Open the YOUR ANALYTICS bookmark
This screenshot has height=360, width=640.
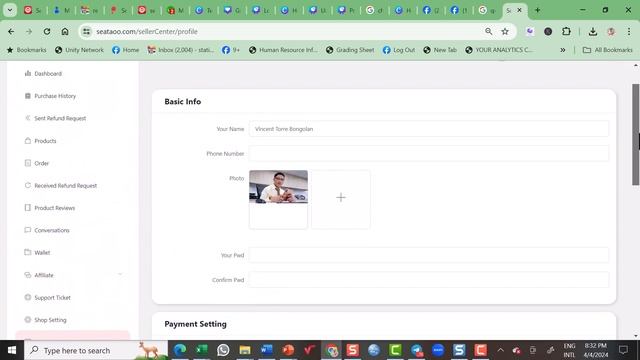point(499,50)
